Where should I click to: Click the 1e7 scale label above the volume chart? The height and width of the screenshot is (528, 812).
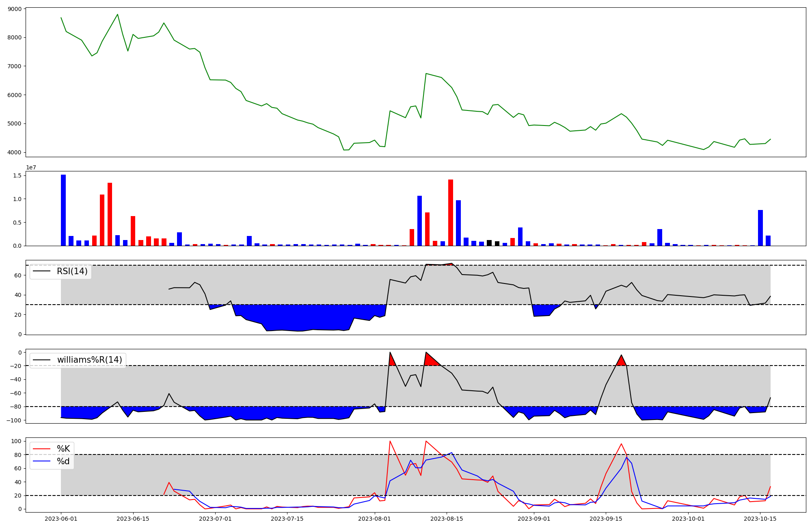pos(31,168)
